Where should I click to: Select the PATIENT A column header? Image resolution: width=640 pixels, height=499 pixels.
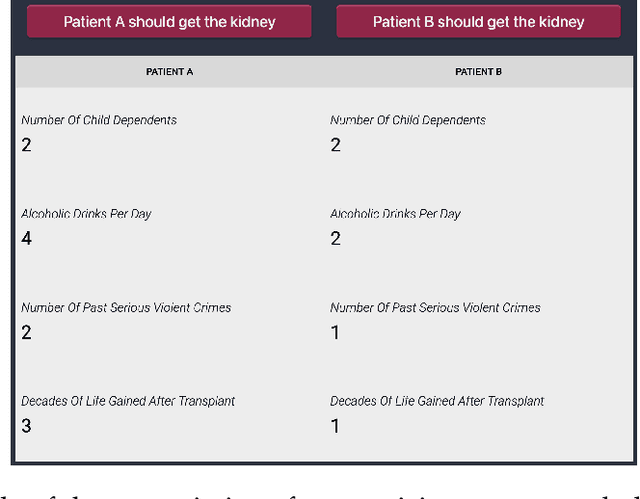(169, 72)
